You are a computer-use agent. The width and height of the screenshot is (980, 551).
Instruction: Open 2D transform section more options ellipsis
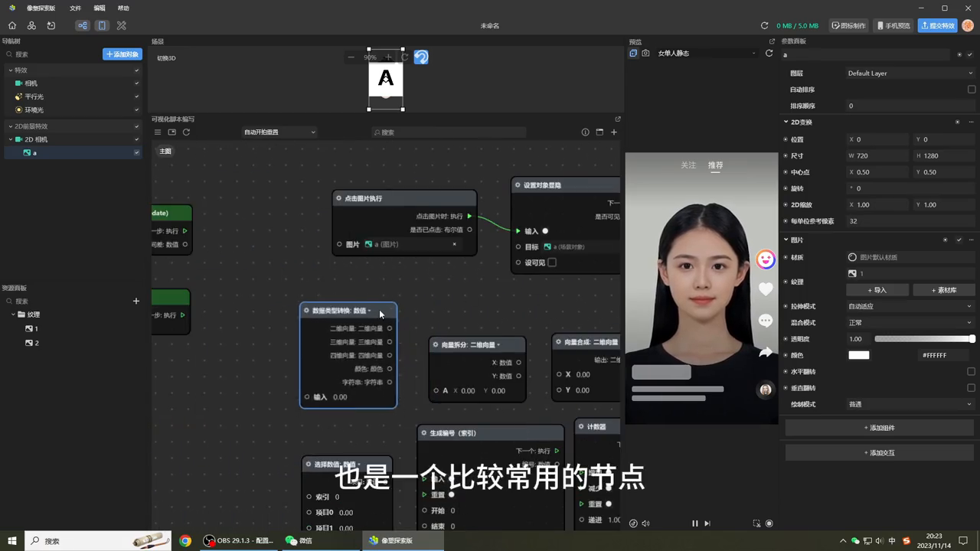coord(972,122)
